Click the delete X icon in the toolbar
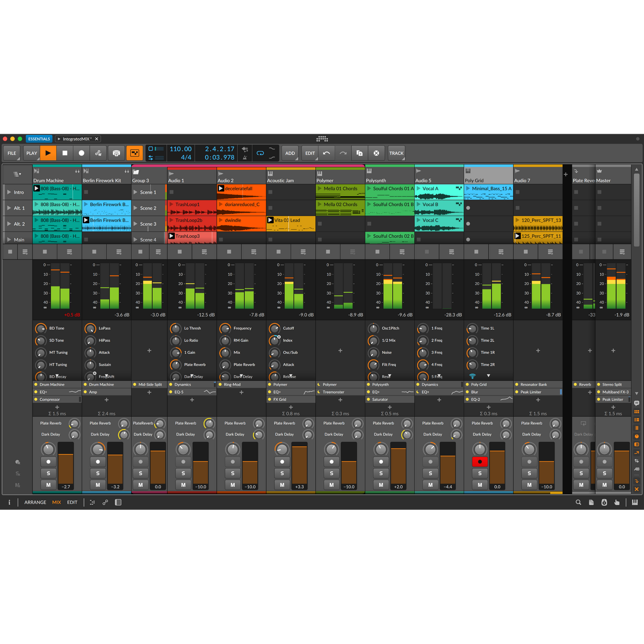The image size is (644, 644). click(x=376, y=153)
